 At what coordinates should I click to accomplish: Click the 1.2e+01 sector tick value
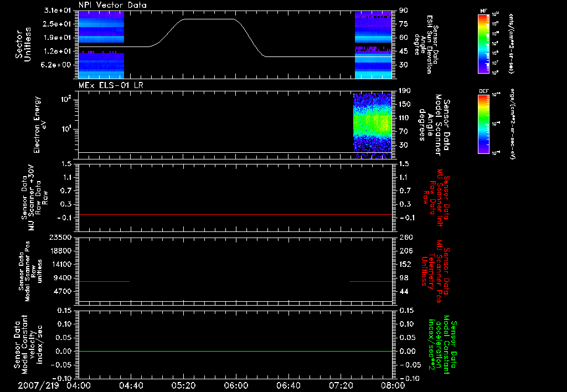58,51
